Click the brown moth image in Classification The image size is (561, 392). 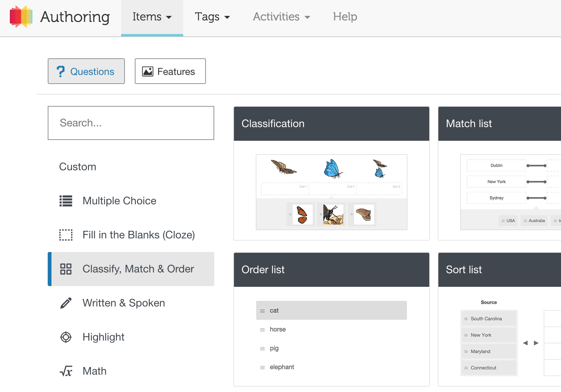(x=284, y=167)
